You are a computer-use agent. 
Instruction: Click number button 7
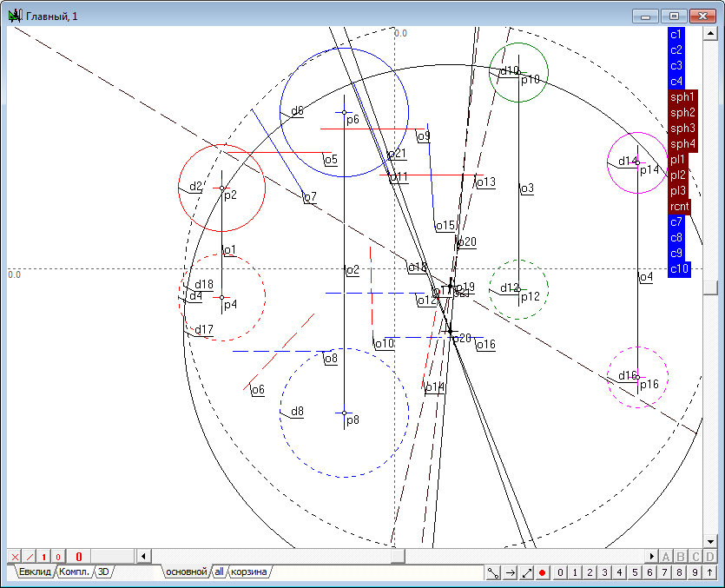(x=664, y=572)
